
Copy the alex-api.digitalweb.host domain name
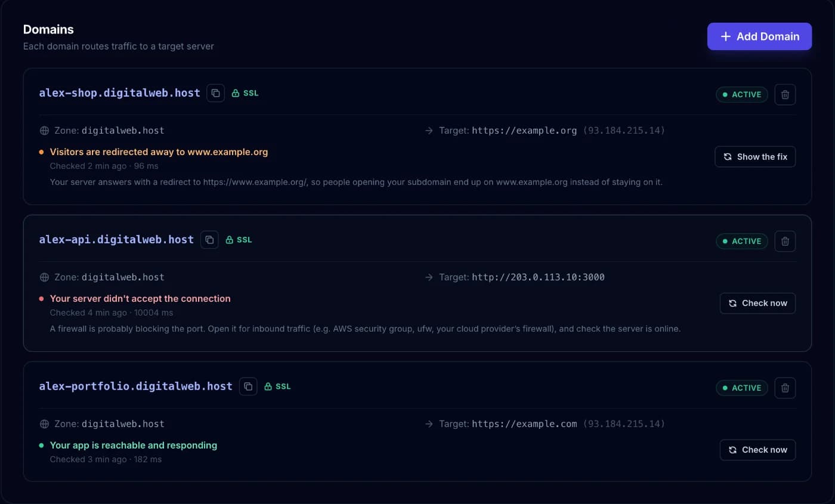point(209,240)
